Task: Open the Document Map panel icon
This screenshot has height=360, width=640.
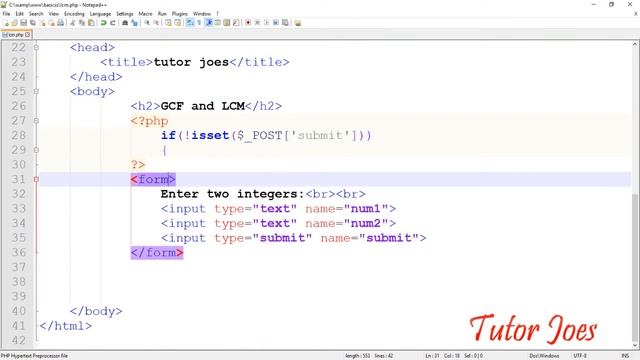Action: tap(227, 23)
